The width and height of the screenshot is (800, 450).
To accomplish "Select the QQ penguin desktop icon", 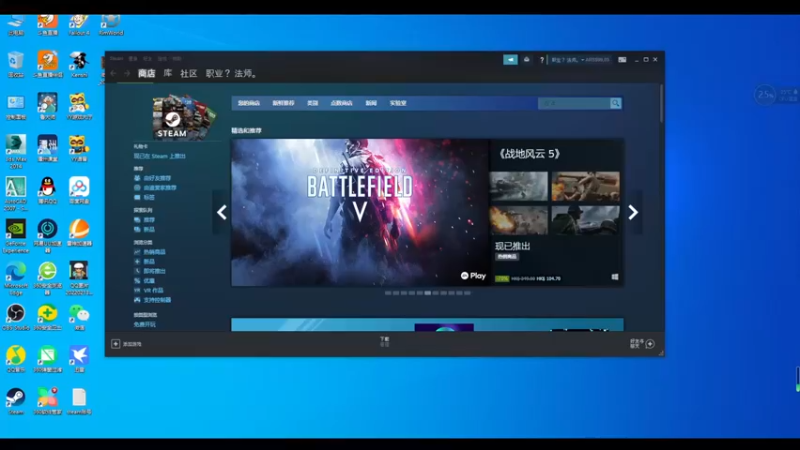I will tap(47, 191).
